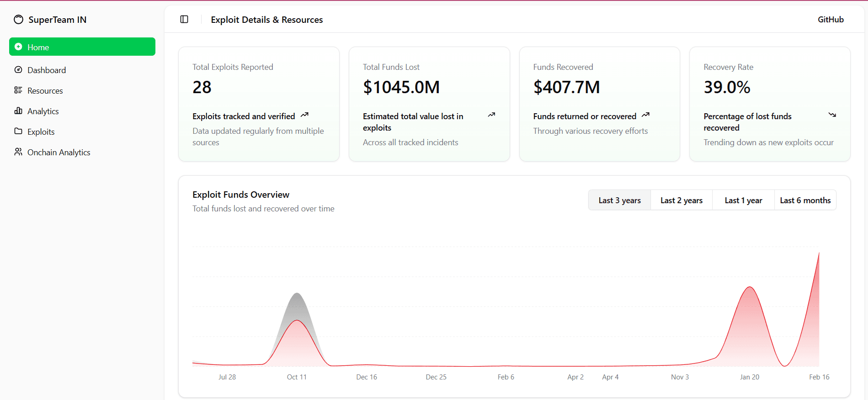
Task: Click trending-up arrow in Total Funds Lost card
Action: point(491,115)
